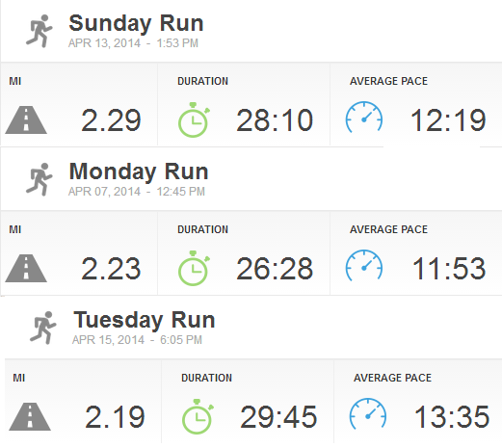Click the Sunday Run runner icon

point(40,31)
